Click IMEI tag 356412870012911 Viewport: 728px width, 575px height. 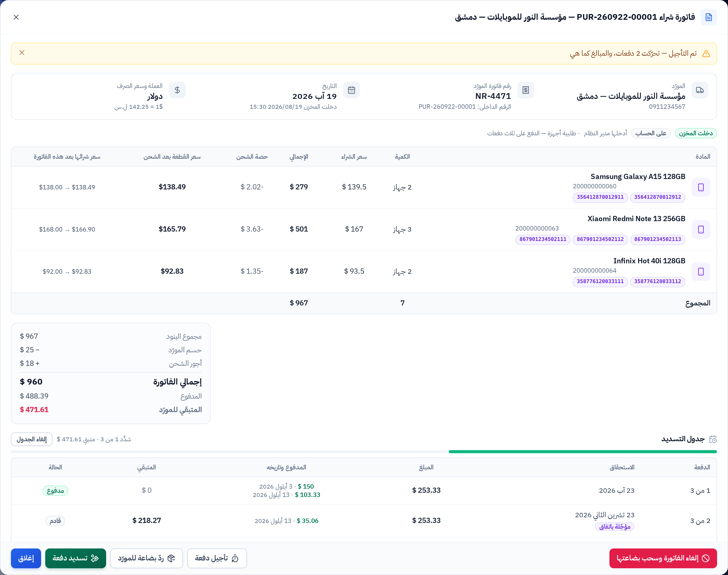click(x=600, y=197)
